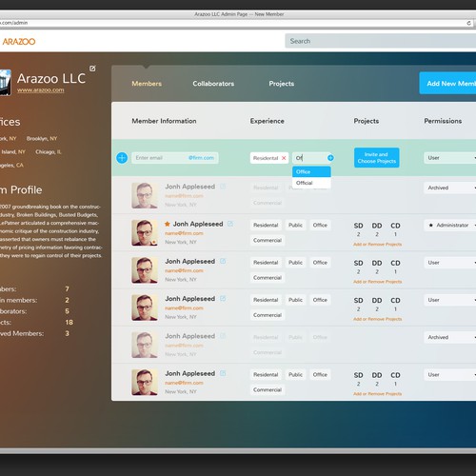Click the Add New Member button

[x=447, y=83]
